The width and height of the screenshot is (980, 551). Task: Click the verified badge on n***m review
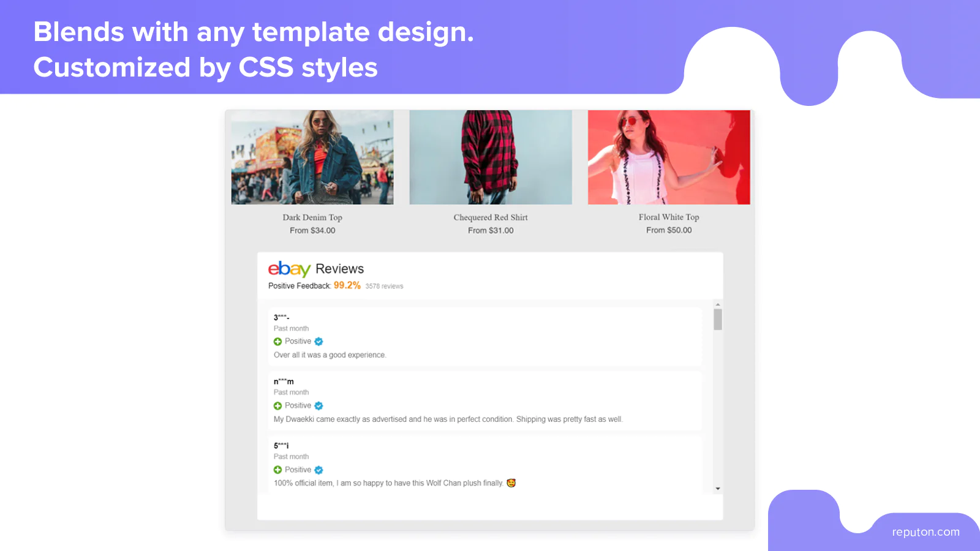point(318,406)
